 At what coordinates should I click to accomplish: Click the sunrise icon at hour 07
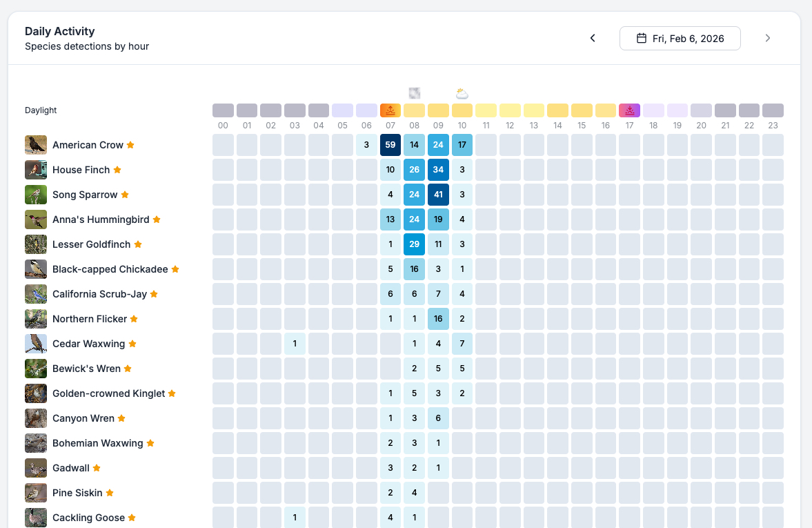[390, 110]
